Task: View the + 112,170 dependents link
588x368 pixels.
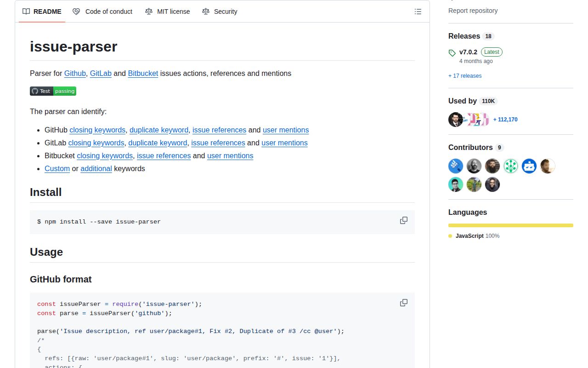Action: [x=505, y=120]
